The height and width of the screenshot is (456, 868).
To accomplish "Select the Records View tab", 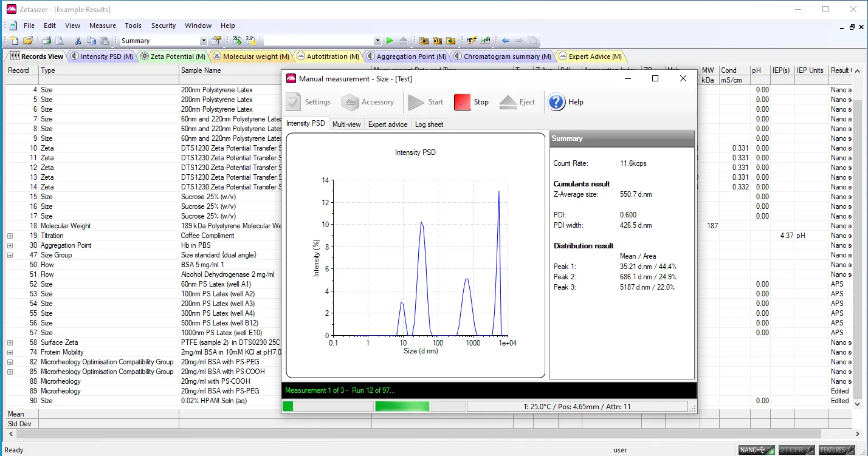I will pyautogui.click(x=36, y=56).
